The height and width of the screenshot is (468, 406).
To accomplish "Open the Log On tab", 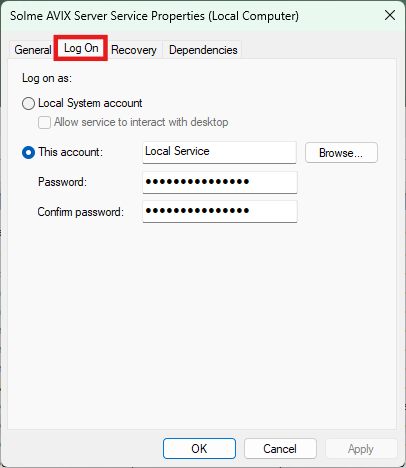I will tap(81, 48).
